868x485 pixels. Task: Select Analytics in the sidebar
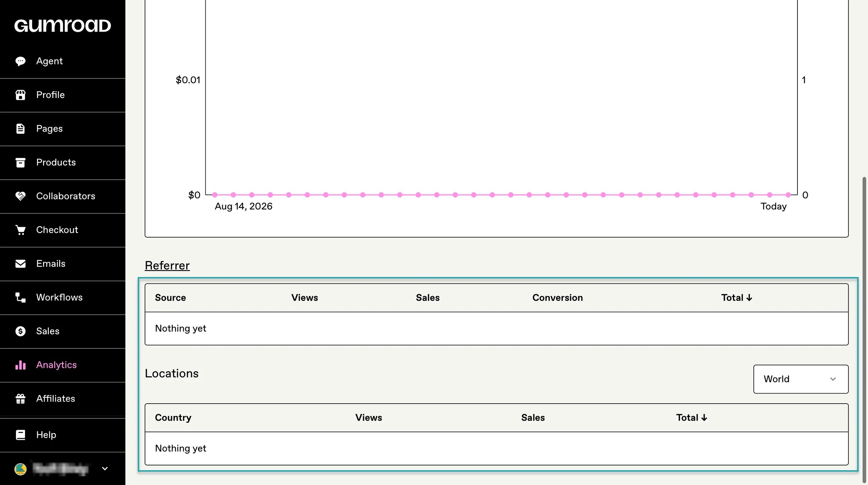point(63,365)
